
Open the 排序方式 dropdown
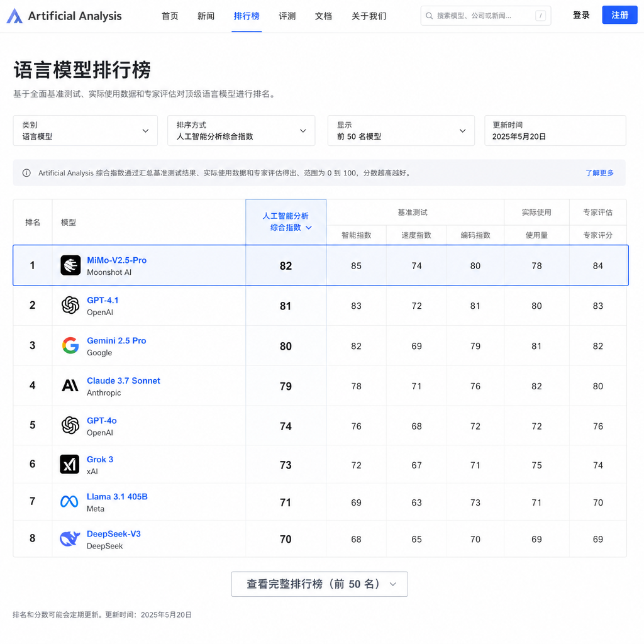click(241, 131)
